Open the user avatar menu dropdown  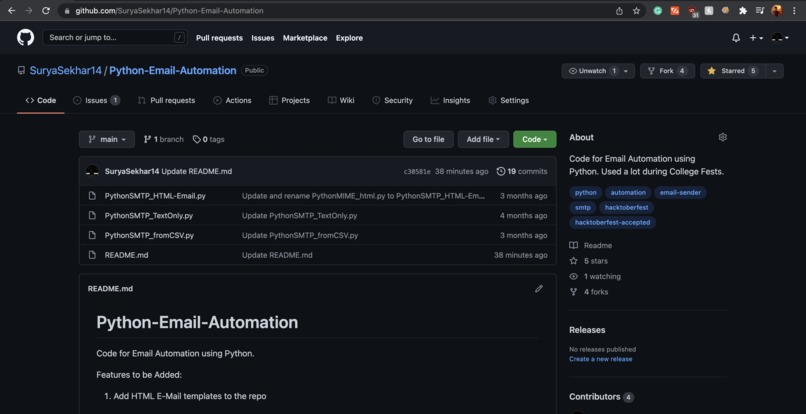pos(780,38)
